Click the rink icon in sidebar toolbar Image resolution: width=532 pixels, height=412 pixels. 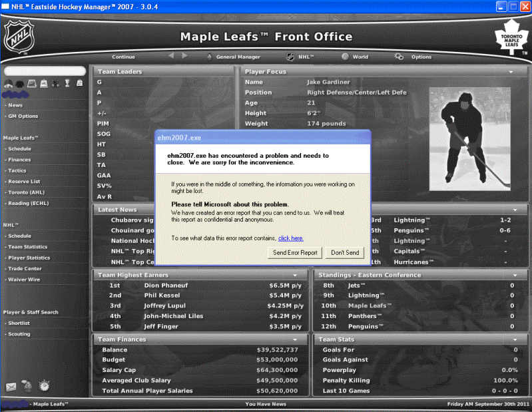(x=32, y=83)
